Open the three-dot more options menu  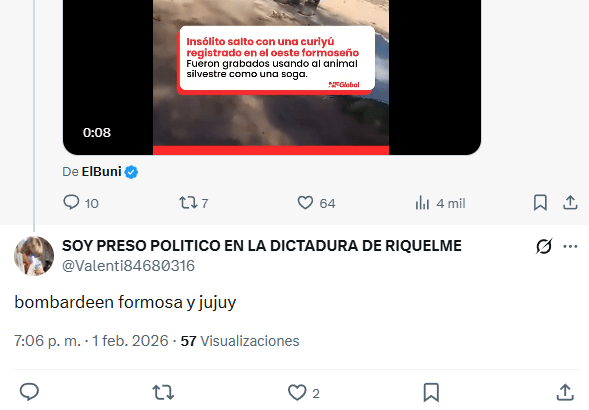(570, 247)
